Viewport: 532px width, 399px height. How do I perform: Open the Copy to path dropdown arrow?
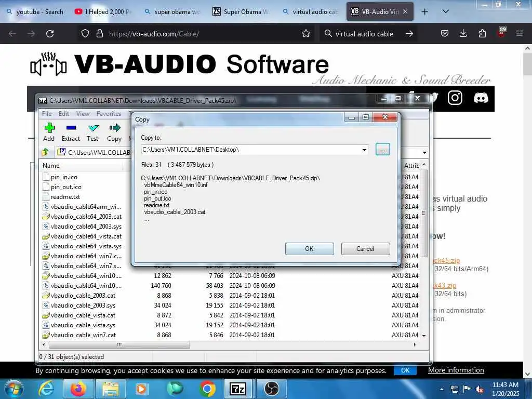pyautogui.click(x=364, y=150)
